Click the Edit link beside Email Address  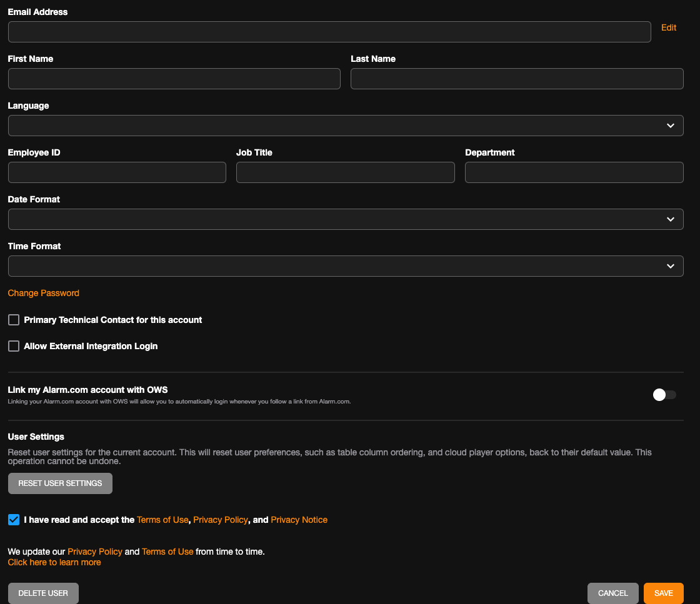[x=668, y=27]
